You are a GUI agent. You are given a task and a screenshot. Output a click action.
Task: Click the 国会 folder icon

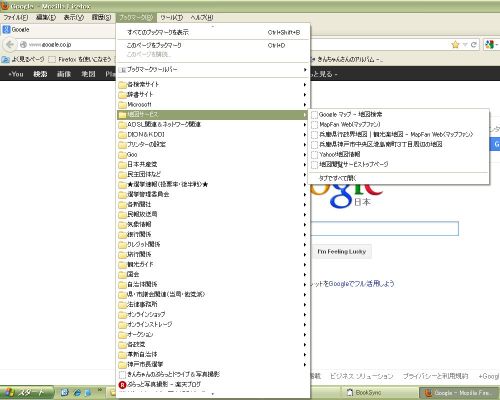coord(122,275)
